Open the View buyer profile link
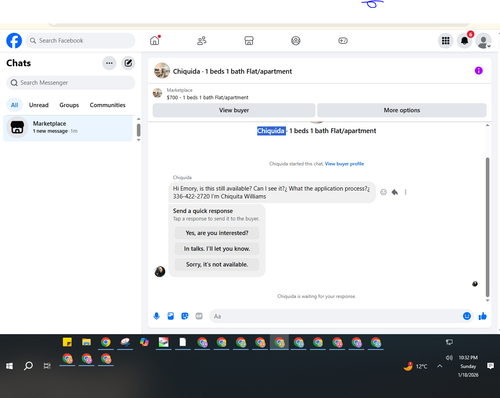Screen dimensions: 500x398 [x=344, y=164]
